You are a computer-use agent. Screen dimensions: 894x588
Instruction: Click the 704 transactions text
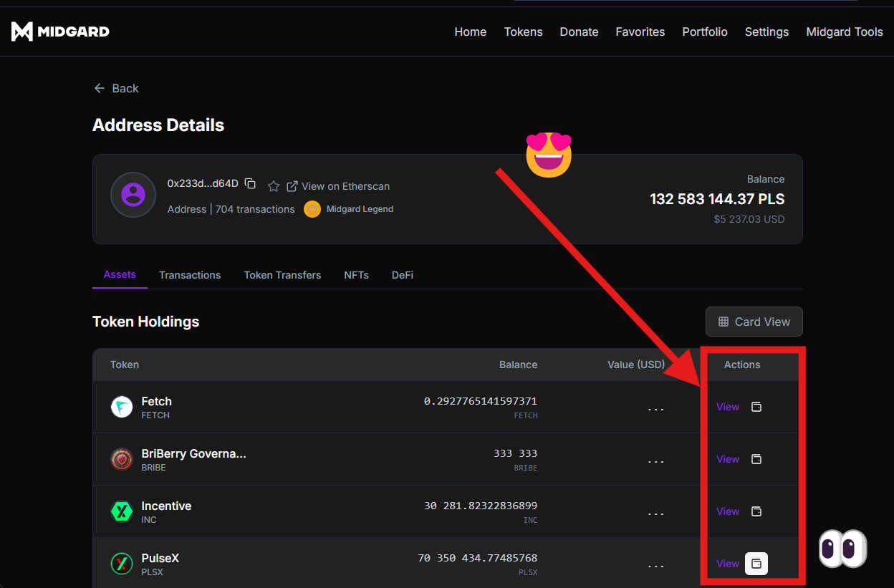click(255, 209)
